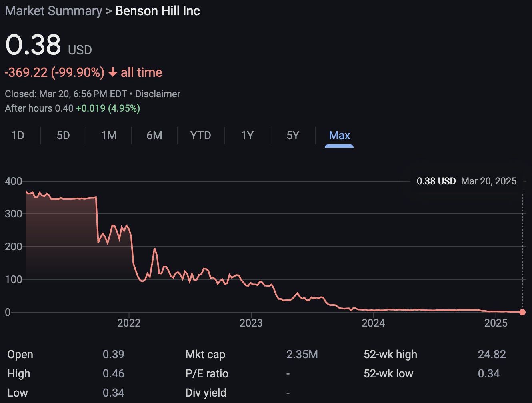Click the 52-wk low label
This screenshot has width=532, height=403.
click(388, 374)
